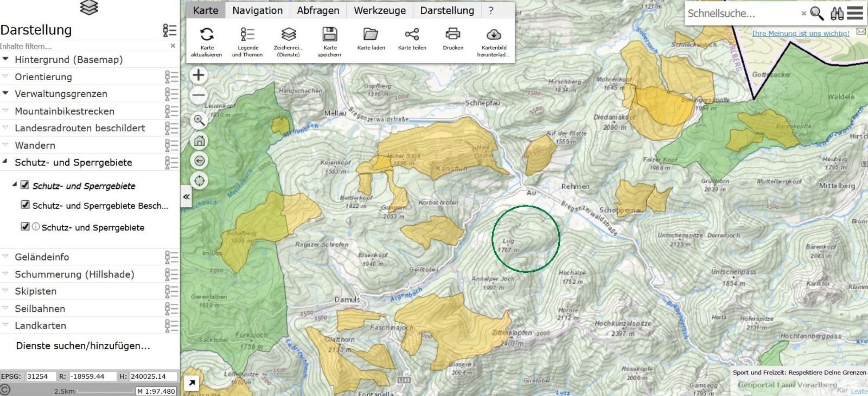Open the Karte laden folder icon
This screenshot has height=396, width=868.
371,35
